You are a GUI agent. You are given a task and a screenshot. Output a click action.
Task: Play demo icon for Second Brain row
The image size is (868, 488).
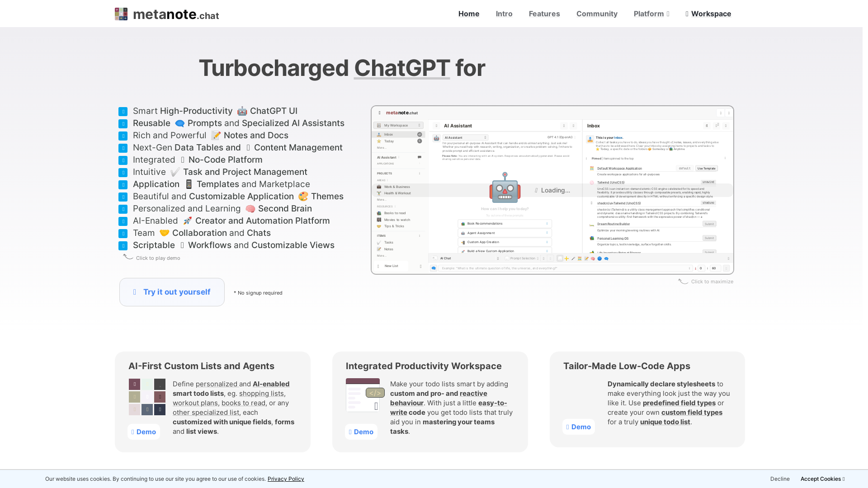(123, 209)
